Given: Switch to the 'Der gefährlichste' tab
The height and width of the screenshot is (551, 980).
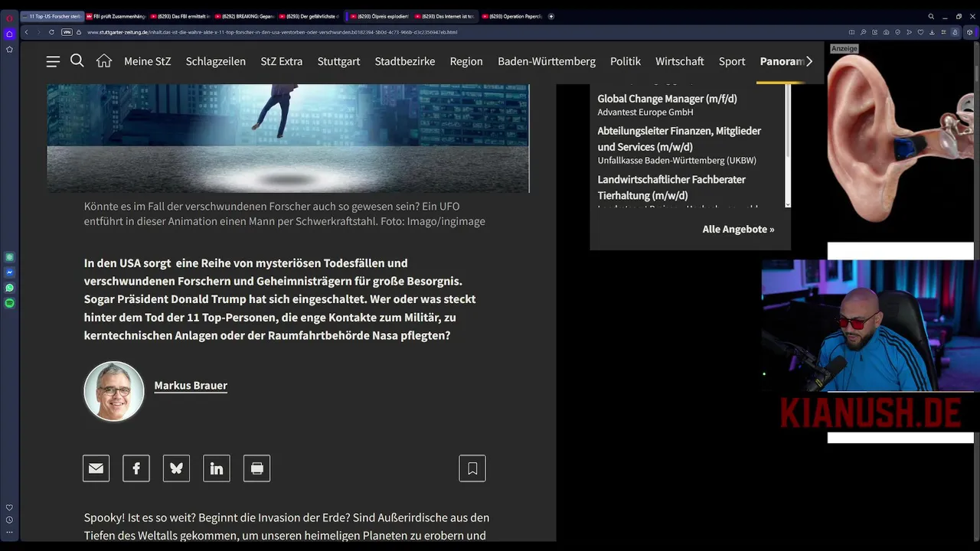Looking at the screenshot, I should [309, 16].
